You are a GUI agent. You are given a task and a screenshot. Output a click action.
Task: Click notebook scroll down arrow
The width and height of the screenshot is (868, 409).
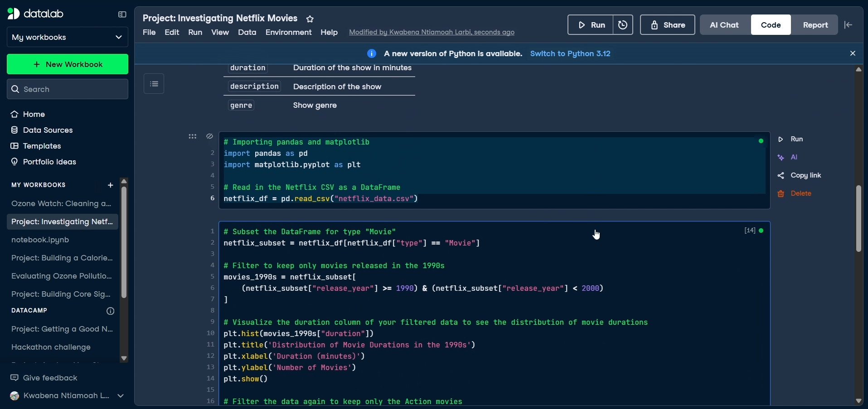coord(859,401)
